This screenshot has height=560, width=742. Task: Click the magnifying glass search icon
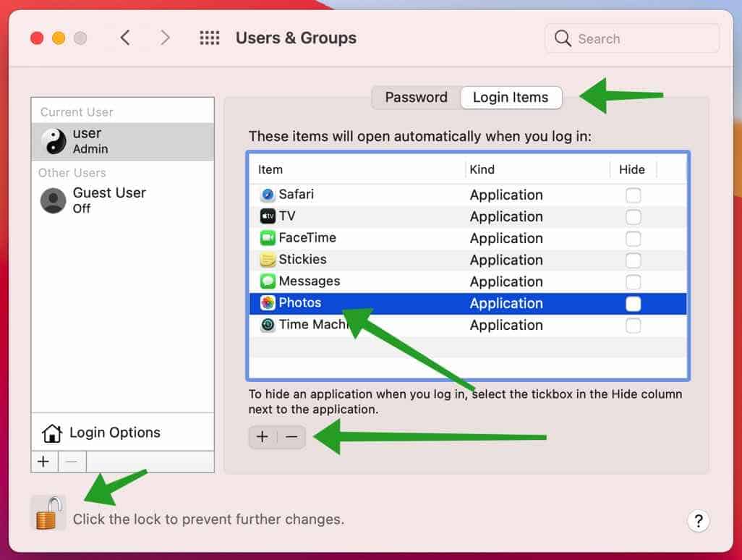coord(563,38)
